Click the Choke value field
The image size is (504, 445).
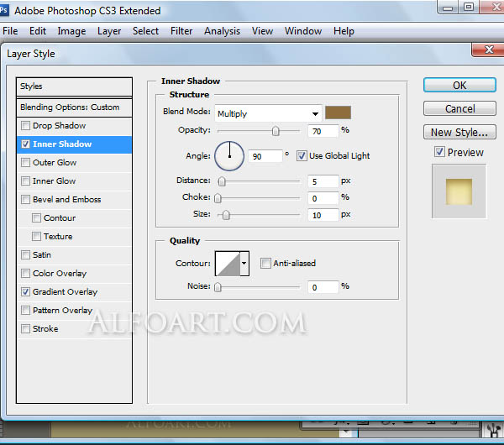[x=323, y=198]
